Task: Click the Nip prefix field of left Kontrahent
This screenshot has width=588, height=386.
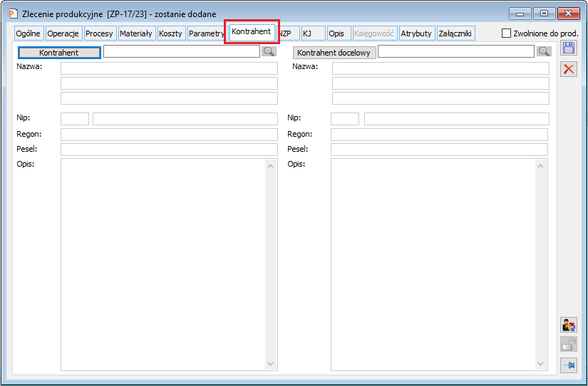Action: (75, 119)
